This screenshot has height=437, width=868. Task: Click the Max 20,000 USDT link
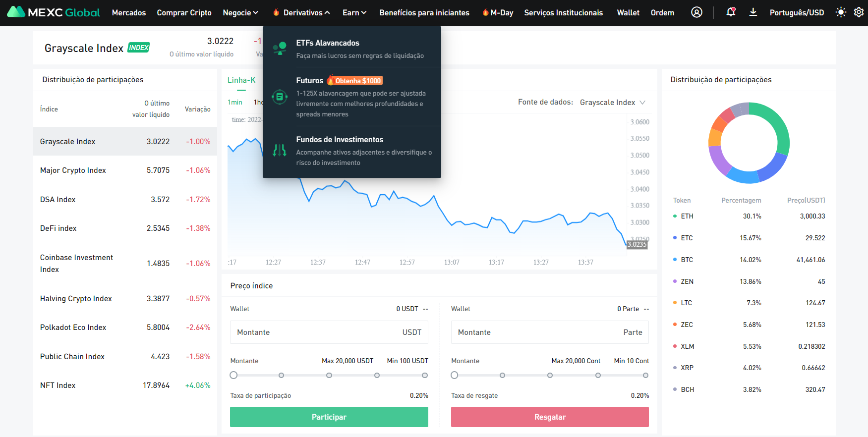347,361
